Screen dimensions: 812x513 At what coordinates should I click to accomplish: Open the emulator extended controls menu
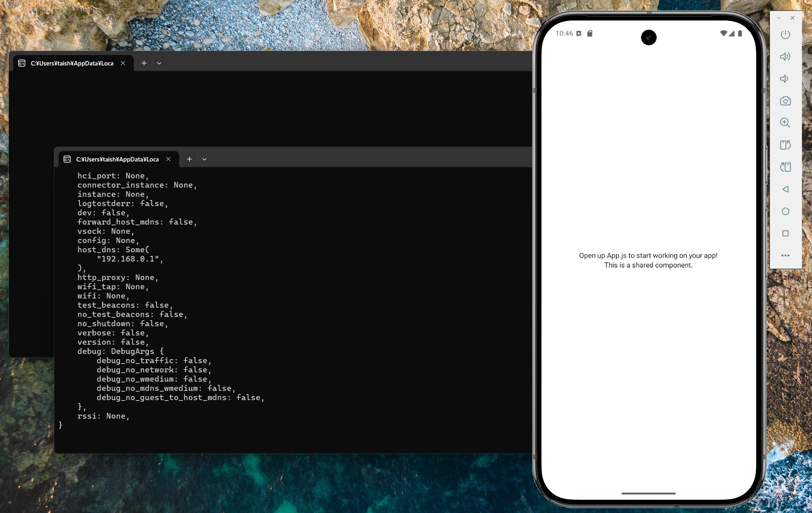786,255
